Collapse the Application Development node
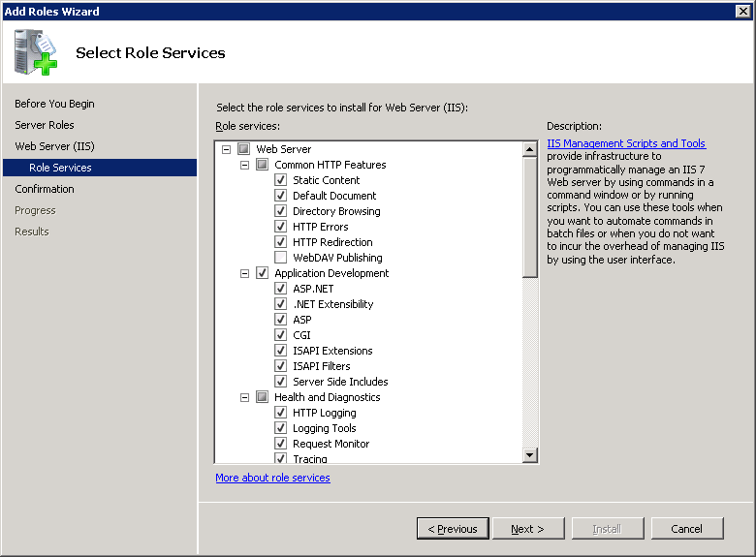756x557 pixels. pyautogui.click(x=244, y=273)
